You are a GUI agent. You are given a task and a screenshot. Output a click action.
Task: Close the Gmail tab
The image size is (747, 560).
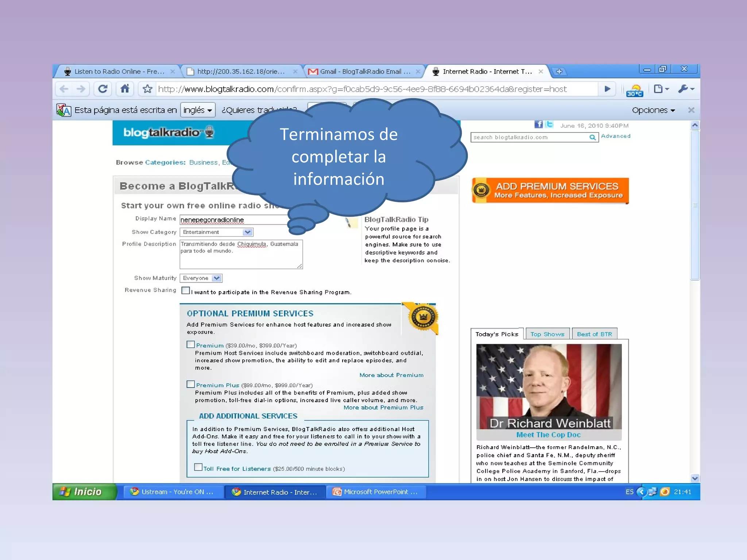click(x=418, y=71)
